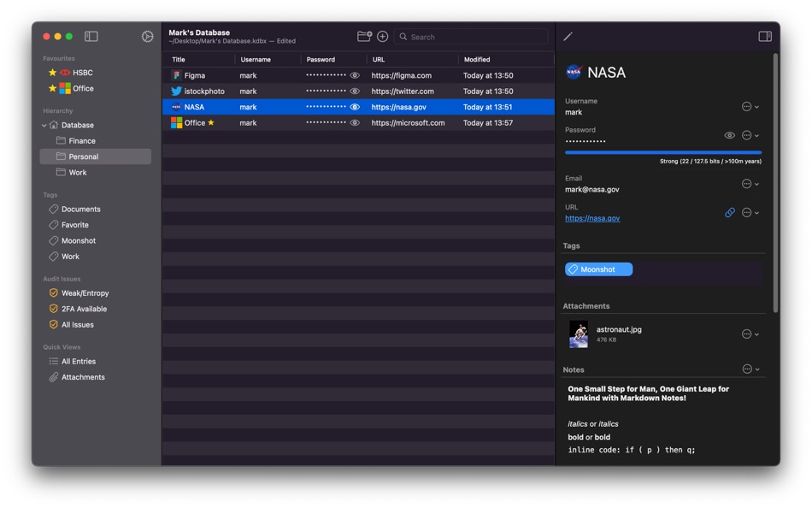Screen dimensions: 812x508
Task: Collapse the Database hierarchy tree
Action: [44, 125]
